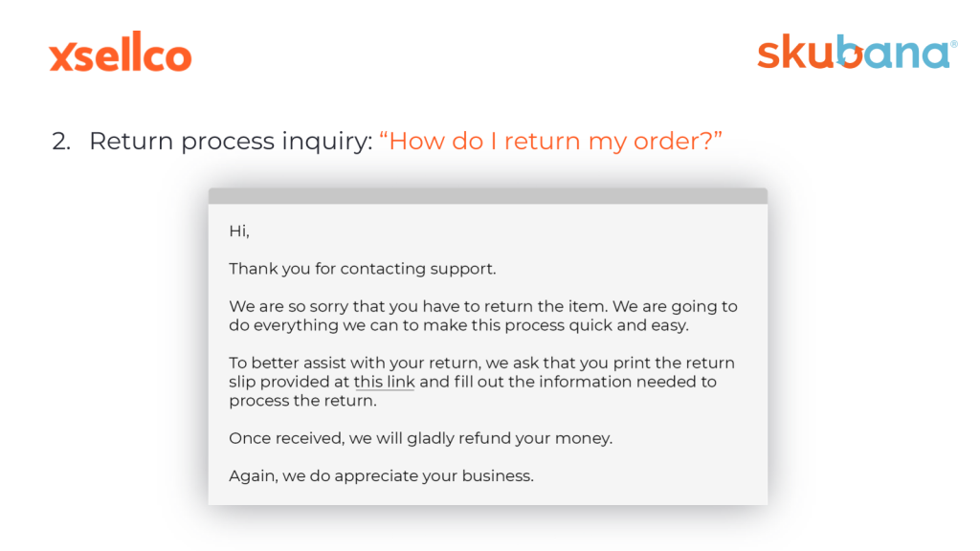Click the word "support" in the email
980x551 pixels.
[462, 269]
